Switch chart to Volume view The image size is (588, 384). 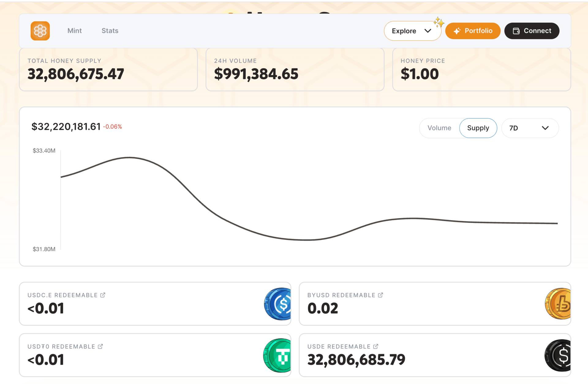[x=439, y=128]
